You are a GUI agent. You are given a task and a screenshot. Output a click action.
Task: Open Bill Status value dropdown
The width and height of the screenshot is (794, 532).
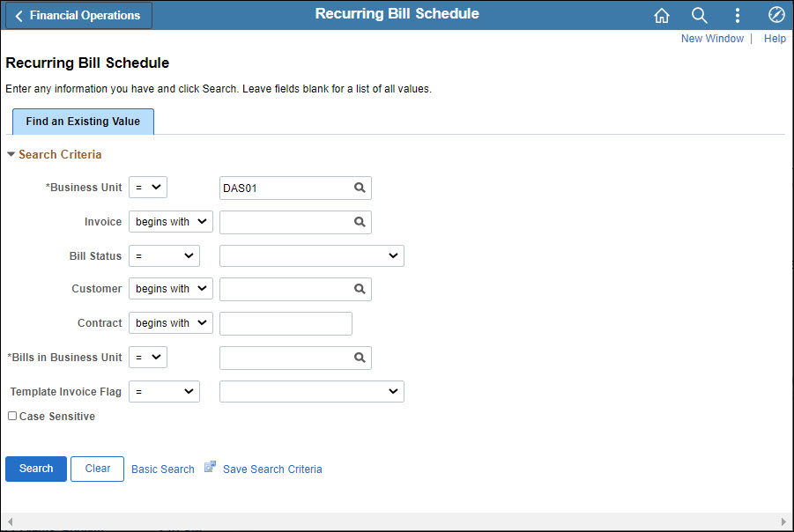point(311,255)
